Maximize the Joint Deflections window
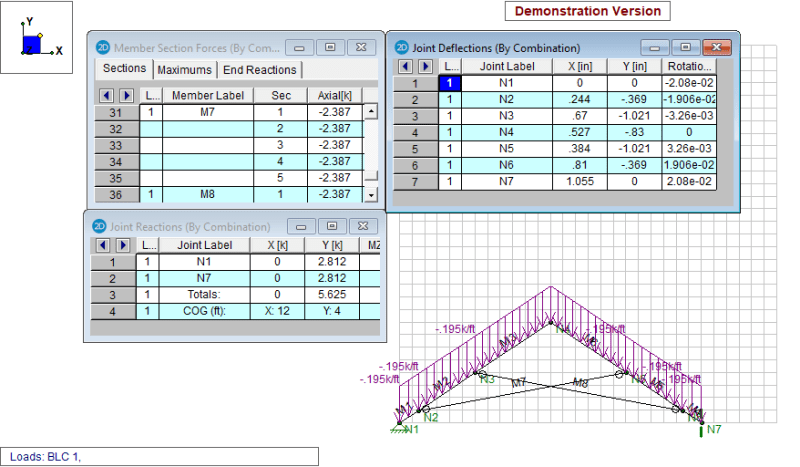This screenshot has width=800, height=467. pos(686,47)
